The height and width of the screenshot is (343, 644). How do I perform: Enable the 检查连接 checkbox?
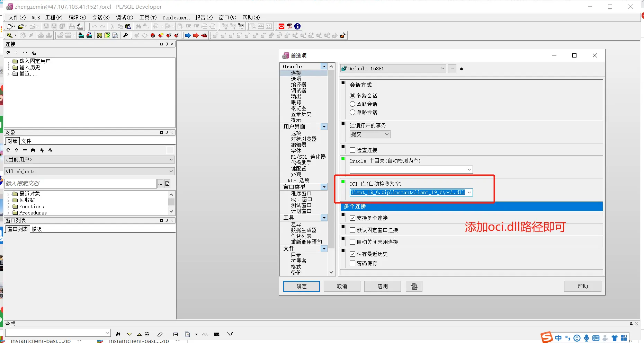pos(352,150)
